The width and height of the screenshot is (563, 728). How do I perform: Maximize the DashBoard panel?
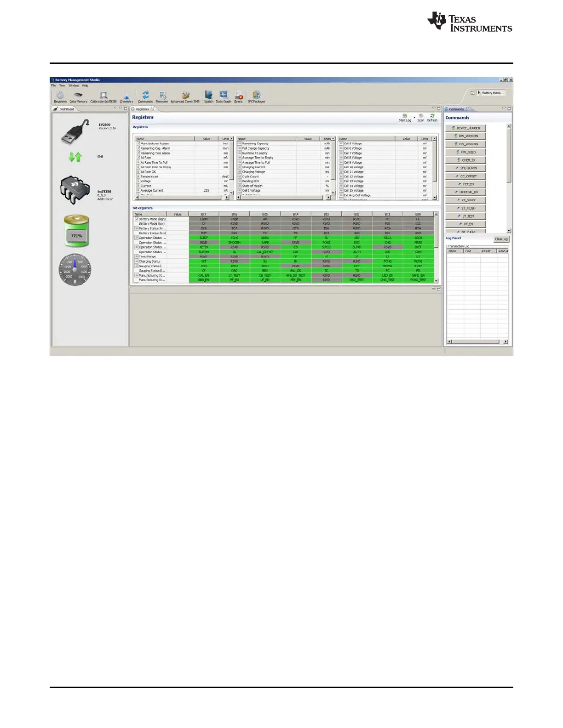click(x=126, y=108)
